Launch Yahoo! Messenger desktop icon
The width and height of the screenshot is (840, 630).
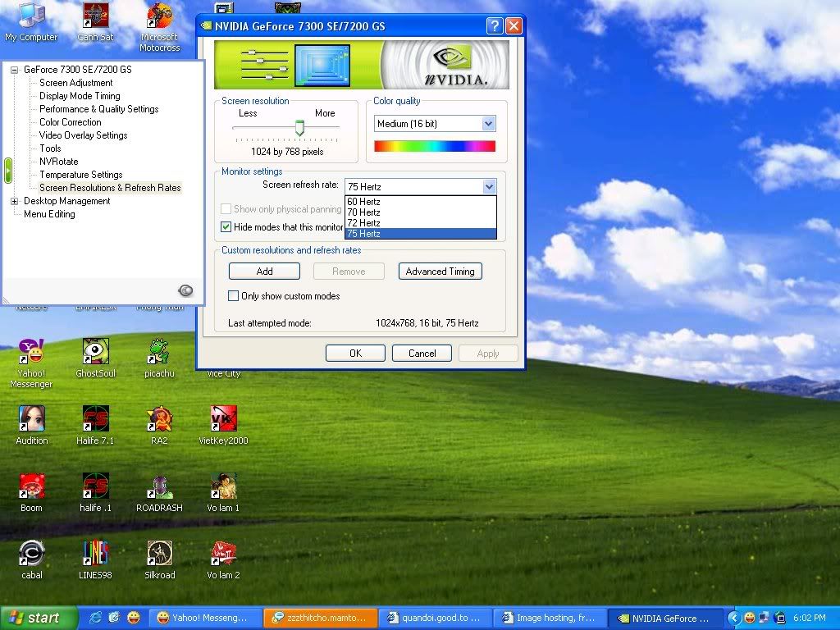pyautogui.click(x=31, y=363)
